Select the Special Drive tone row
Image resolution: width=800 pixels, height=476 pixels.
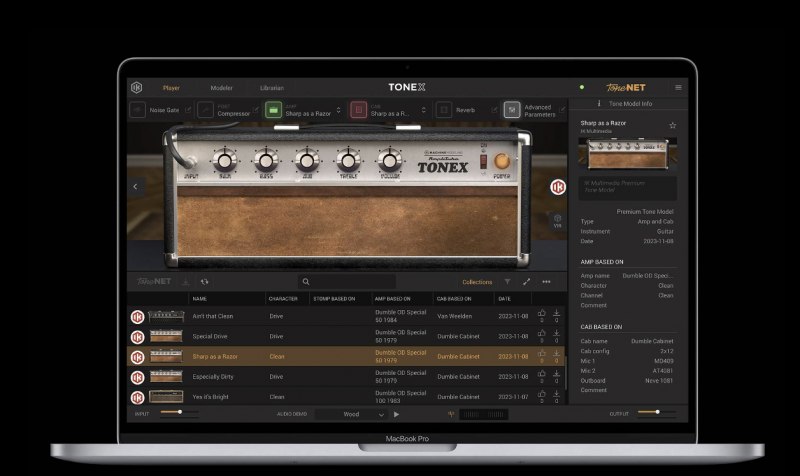pos(346,336)
